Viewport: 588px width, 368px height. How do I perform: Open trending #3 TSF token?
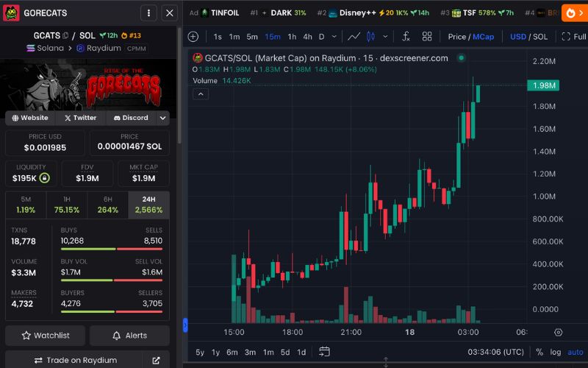pyautogui.click(x=477, y=13)
